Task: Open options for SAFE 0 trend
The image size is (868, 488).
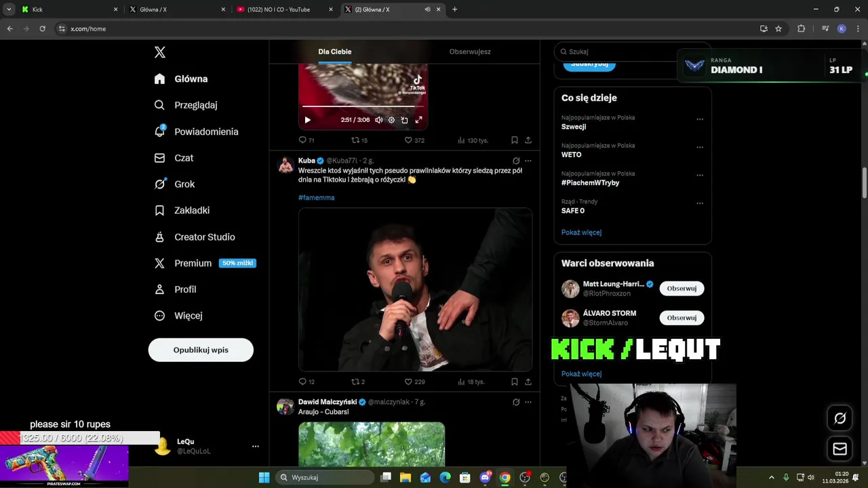Action: [x=700, y=203]
